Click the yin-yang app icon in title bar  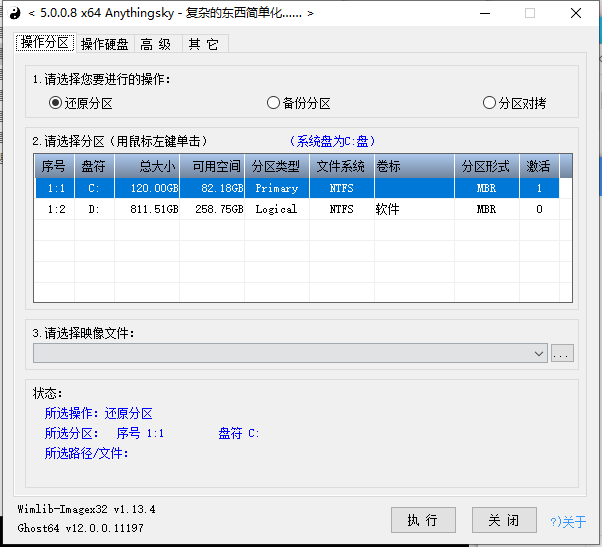(15, 13)
